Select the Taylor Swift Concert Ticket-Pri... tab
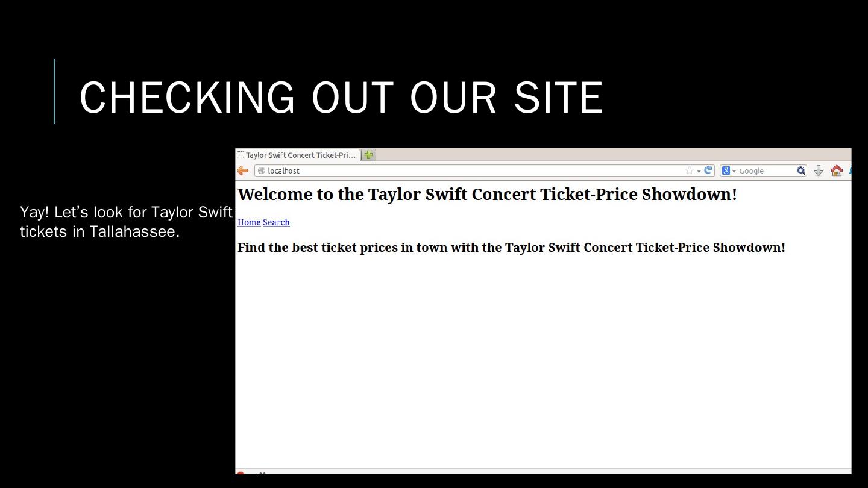 pos(298,155)
